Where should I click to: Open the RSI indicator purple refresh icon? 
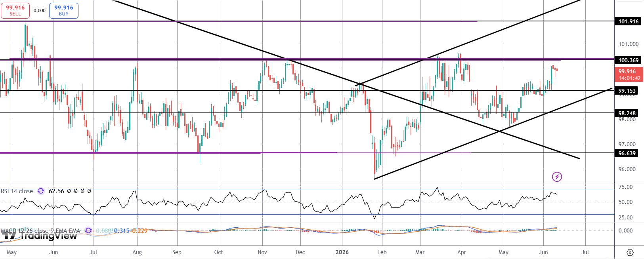click(x=41, y=191)
